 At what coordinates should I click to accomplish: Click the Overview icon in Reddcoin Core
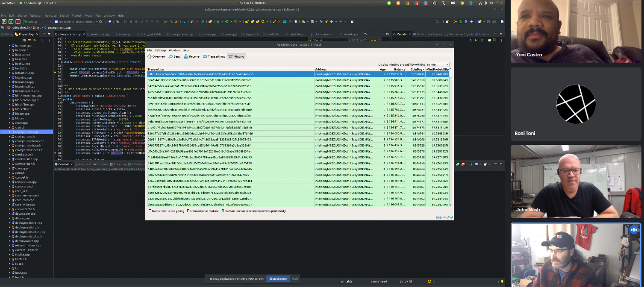(x=150, y=56)
